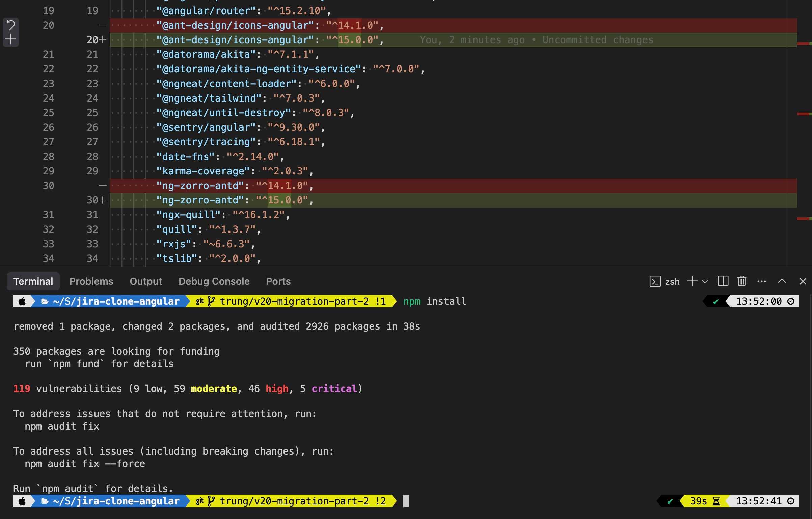The height and width of the screenshot is (519, 812).
Task: Click the Apple logo in bottom prompt
Action: [x=22, y=501]
